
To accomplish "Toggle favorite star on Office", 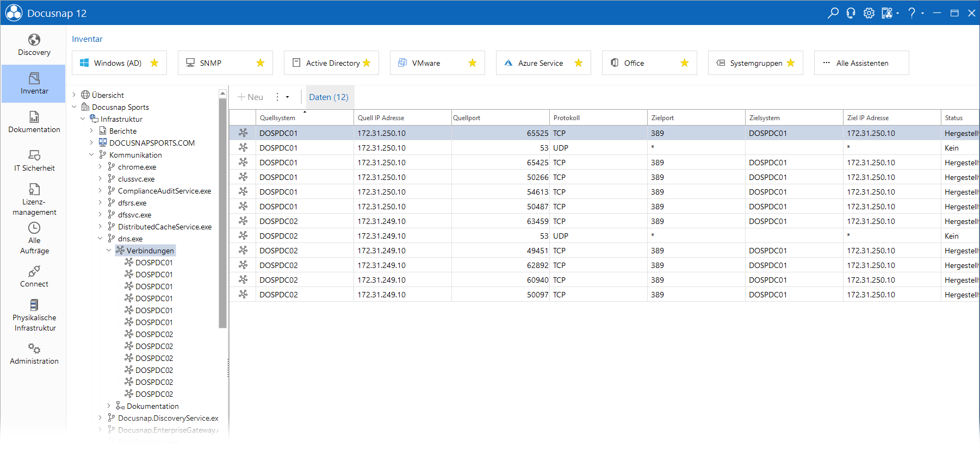I will coord(685,63).
